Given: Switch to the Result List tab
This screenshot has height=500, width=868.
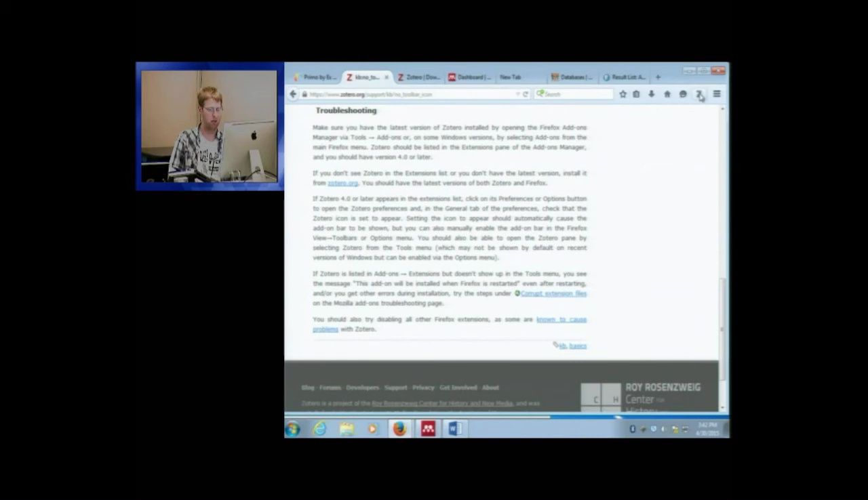Looking at the screenshot, I should pyautogui.click(x=625, y=77).
